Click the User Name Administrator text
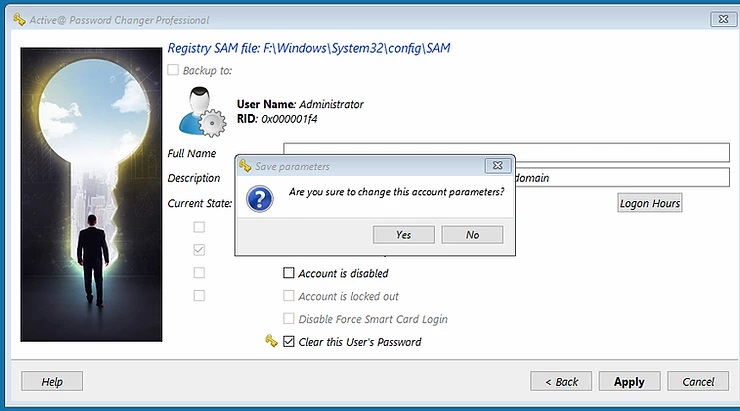This screenshot has width=740, height=411. click(300, 104)
